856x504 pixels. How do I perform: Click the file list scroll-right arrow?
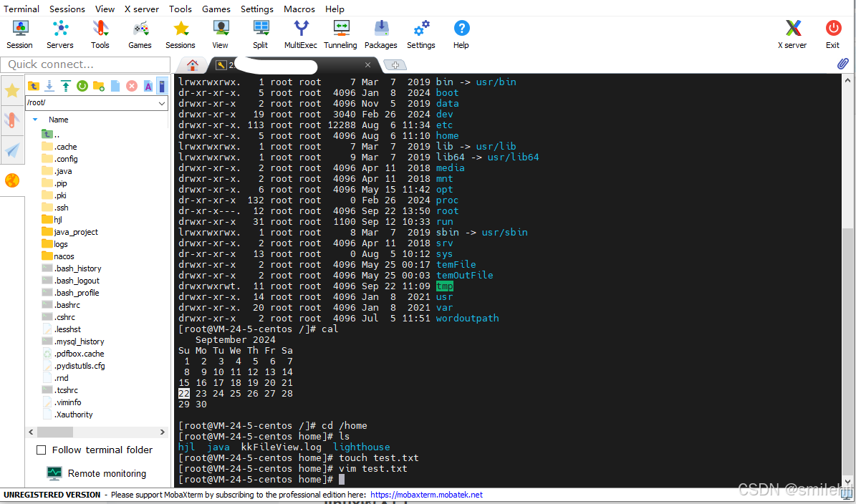tap(162, 432)
